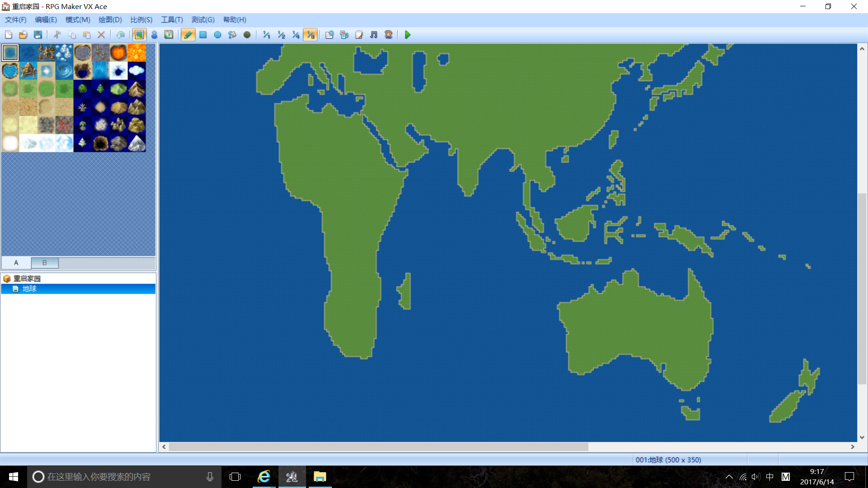This screenshot has height=488, width=868.
Task: Select the Pencil drawing tool
Action: 188,35
